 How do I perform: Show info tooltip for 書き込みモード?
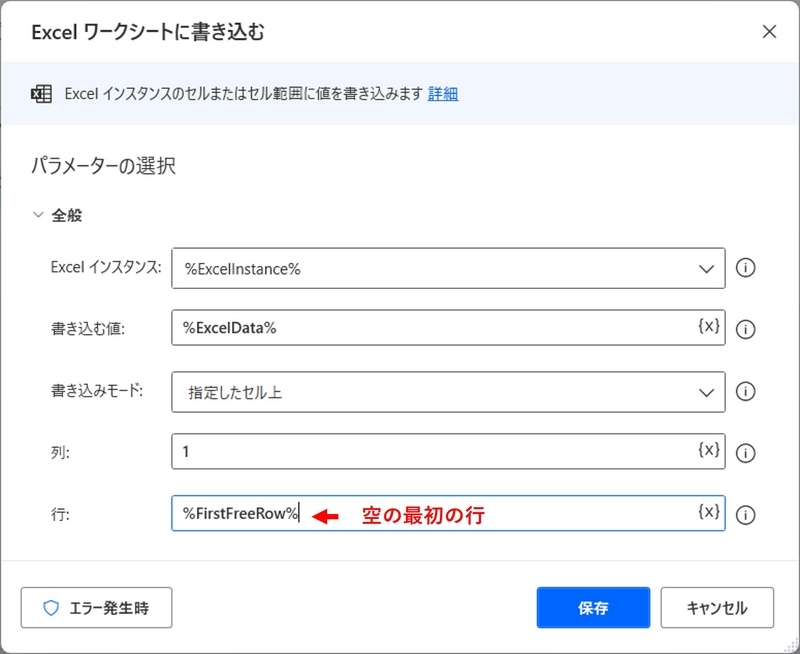746,391
